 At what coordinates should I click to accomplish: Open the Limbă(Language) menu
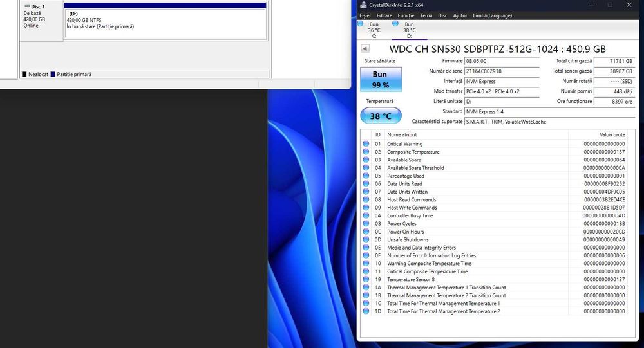(x=492, y=15)
